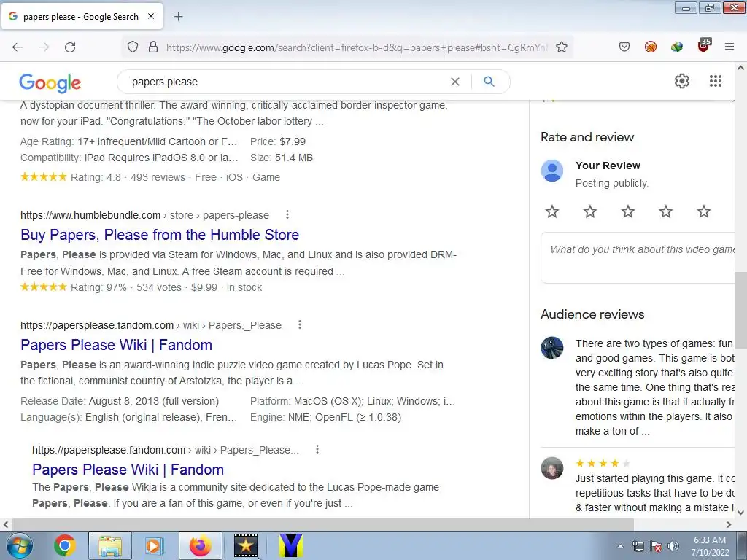Open the Google apps grid
Viewport: 747px width, 560px height.
(716, 81)
